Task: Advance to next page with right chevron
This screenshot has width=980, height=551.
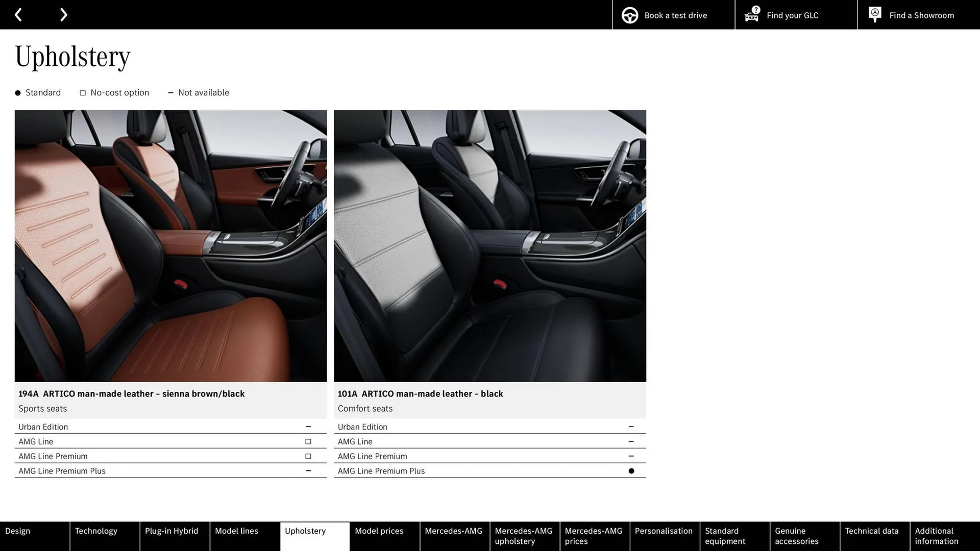Action: 63,14
